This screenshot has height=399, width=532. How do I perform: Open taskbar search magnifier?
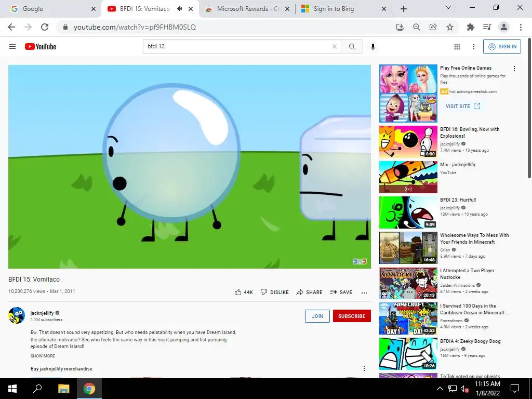(x=37, y=389)
